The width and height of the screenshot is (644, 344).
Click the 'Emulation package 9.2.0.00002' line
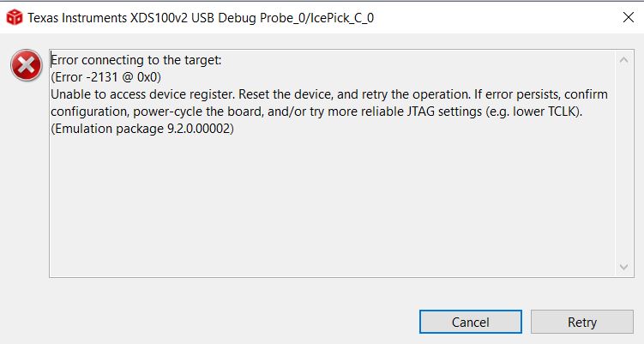pyautogui.click(x=142, y=129)
